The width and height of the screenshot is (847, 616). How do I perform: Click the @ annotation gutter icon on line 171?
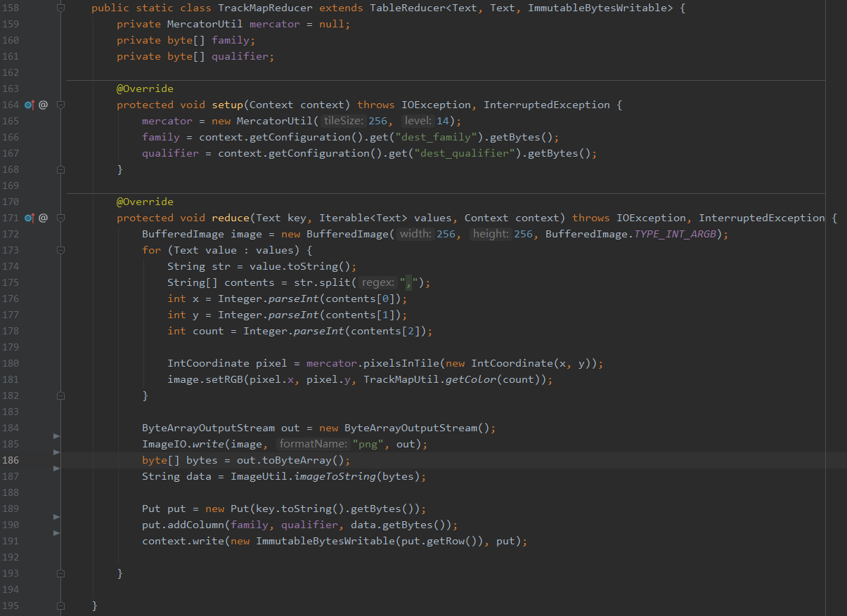[x=43, y=218]
